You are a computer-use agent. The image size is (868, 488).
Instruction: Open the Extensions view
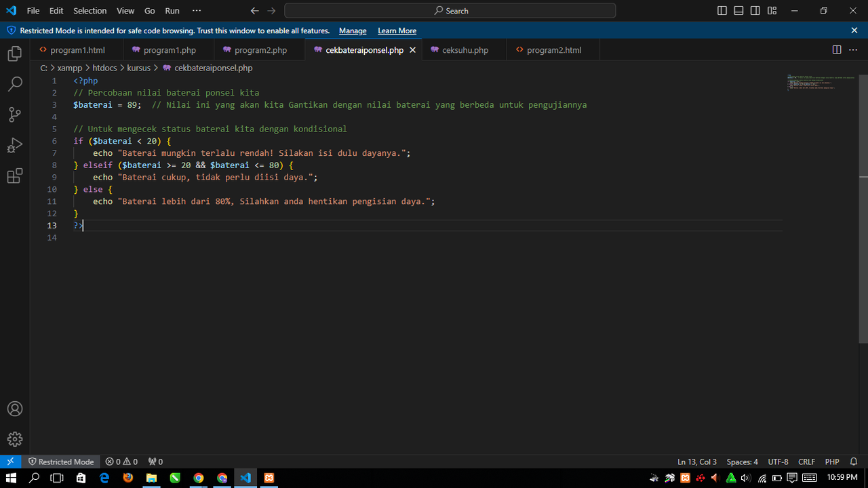click(14, 176)
